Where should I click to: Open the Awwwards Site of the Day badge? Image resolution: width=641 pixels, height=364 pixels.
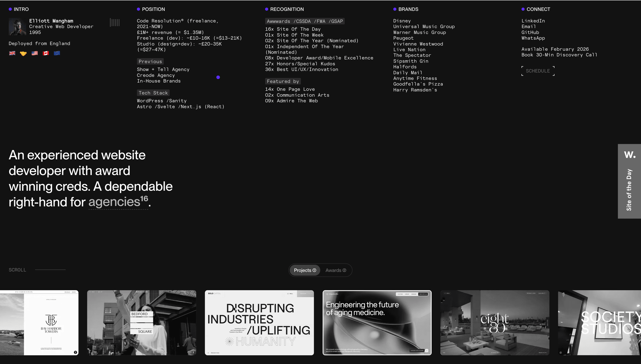[629, 181]
